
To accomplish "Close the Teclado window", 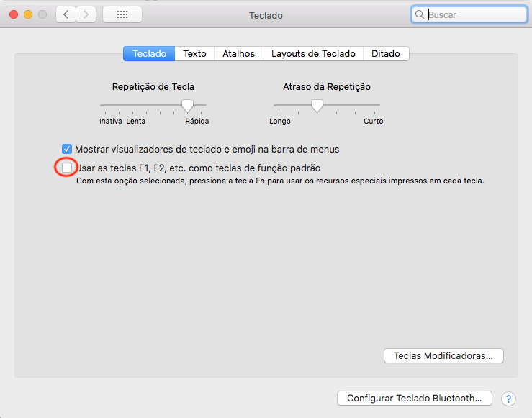I will (x=14, y=14).
